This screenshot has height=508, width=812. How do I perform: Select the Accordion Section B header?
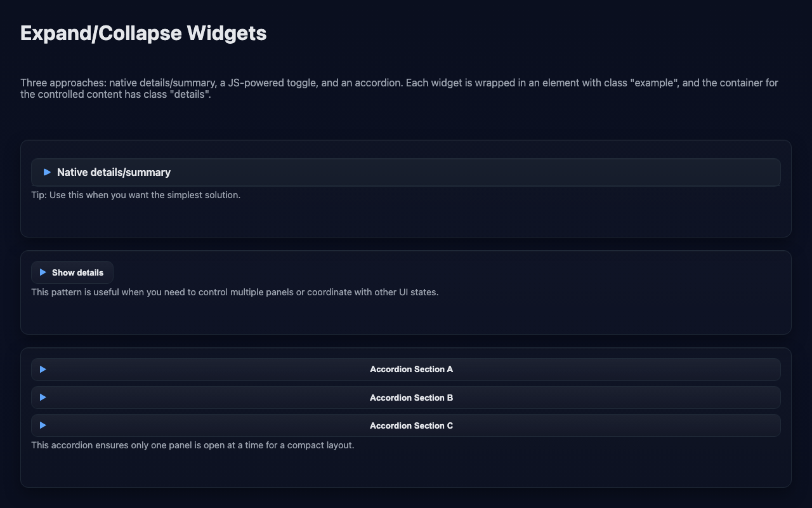[412, 397]
